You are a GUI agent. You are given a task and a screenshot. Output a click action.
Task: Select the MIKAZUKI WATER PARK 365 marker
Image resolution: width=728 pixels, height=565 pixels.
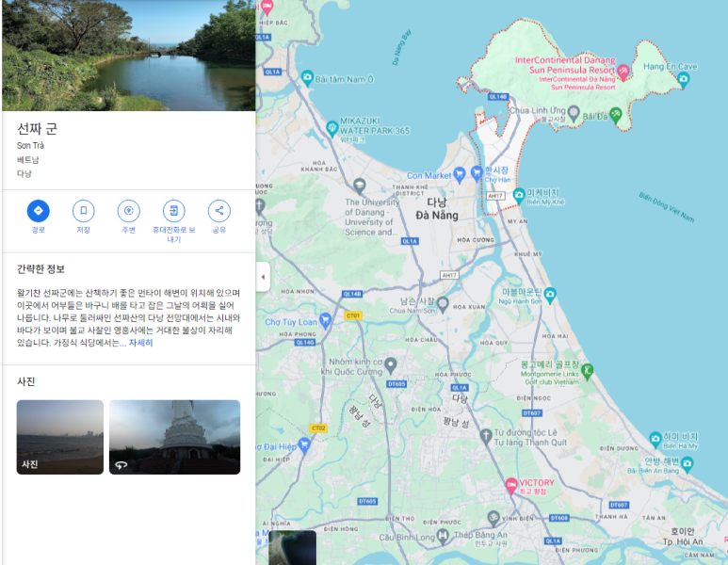[332, 128]
